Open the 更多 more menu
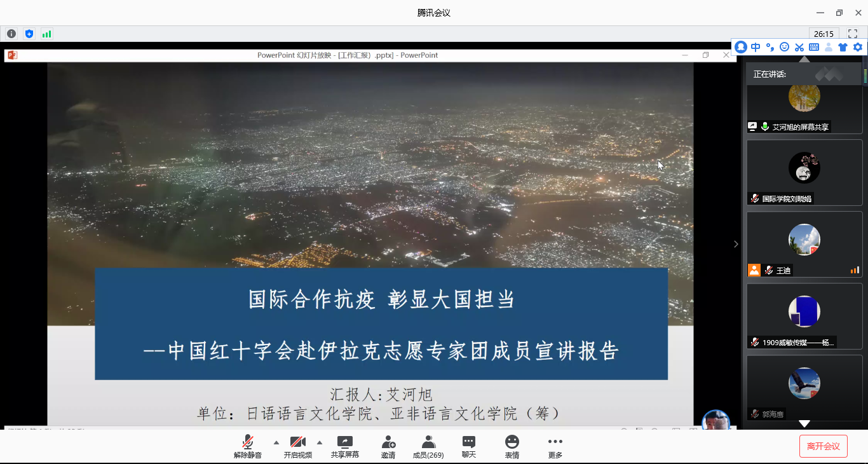Image resolution: width=868 pixels, height=464 pixels. click(x=555, y=446)
